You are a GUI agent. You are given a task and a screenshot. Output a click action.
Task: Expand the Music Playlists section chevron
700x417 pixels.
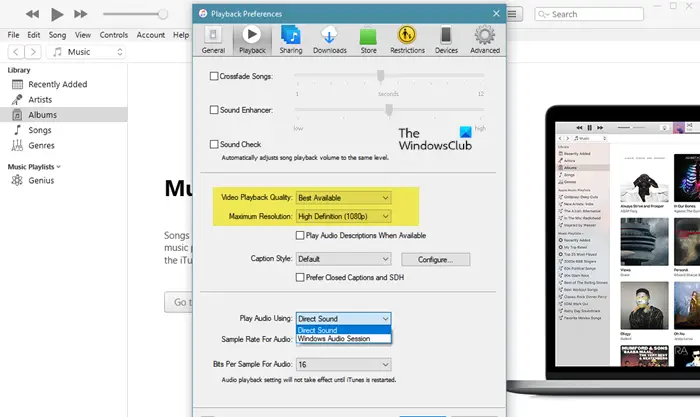[58, 167]
